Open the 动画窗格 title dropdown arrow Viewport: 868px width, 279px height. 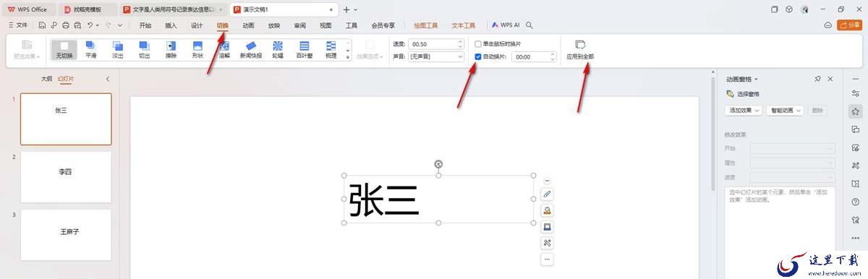(756, 79)
